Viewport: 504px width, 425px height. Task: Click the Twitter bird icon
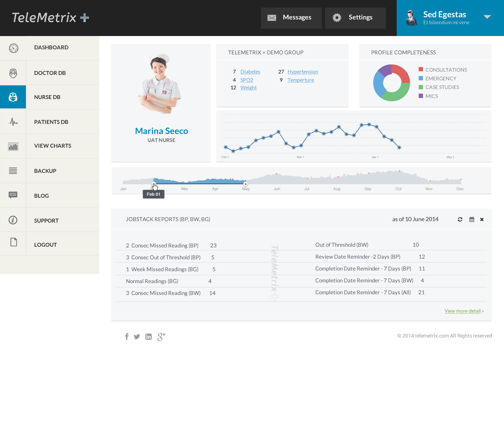[x=137, y=336]
